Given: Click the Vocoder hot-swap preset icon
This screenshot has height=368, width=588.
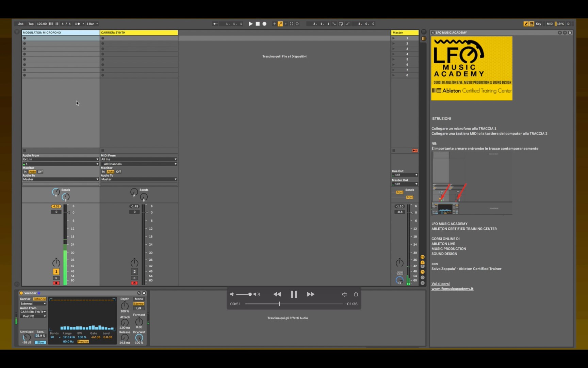Looking at the screenshot, I should 139,293.
